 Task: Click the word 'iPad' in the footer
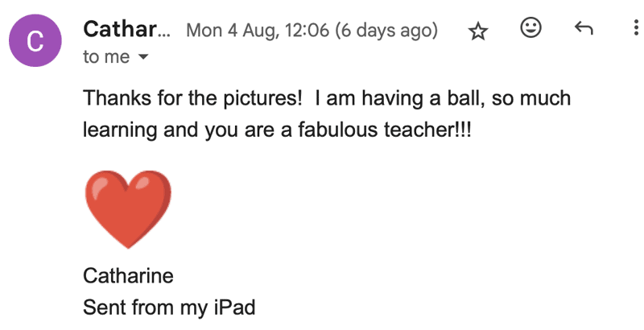click(233, 307)
